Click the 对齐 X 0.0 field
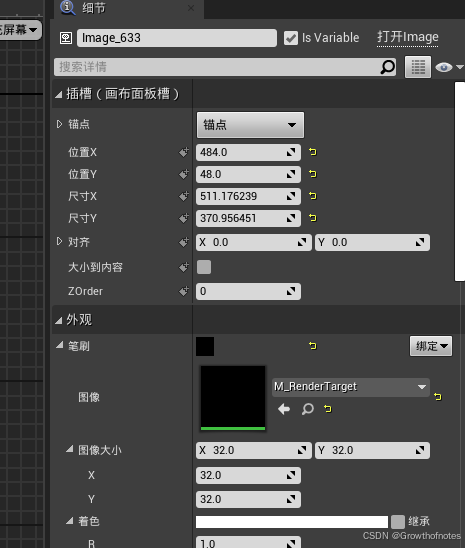465x548 pixels. 254,243
